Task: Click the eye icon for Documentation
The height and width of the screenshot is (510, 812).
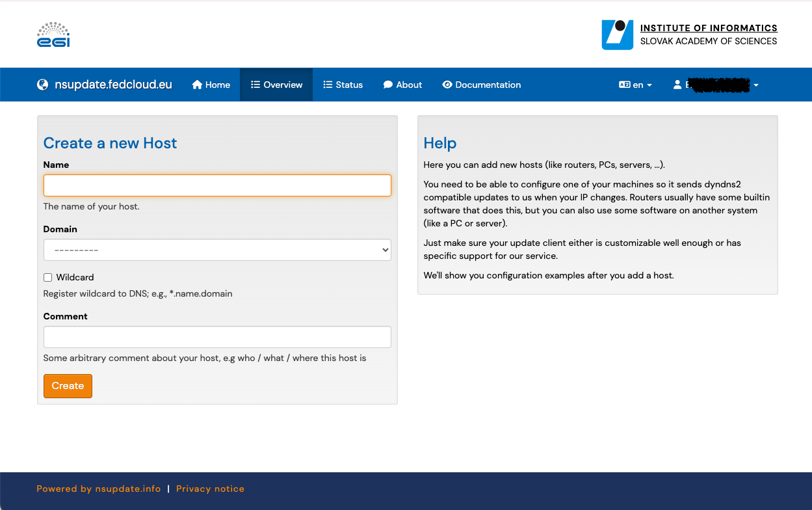Action: click(x=447, y=85)
